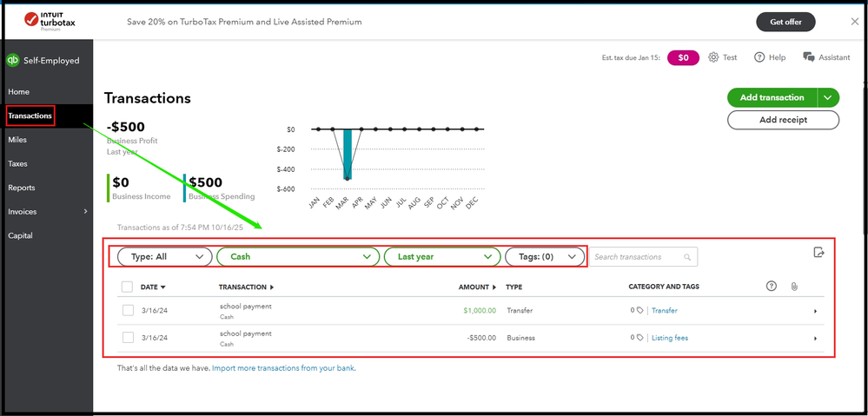Check the $1,000.00 Transfer transaction checkbox
Viewport: 868px width, 416px height.
pyautogui.click(x=128, y=310)
